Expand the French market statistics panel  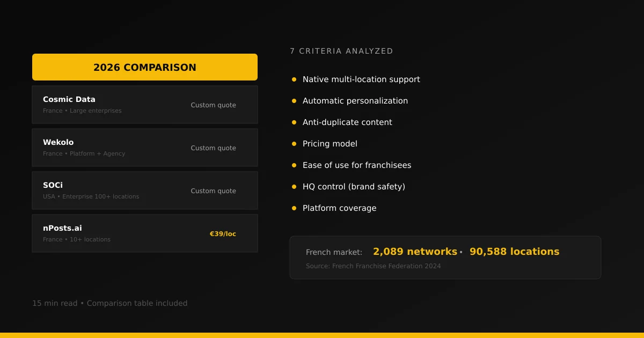(x=445, y=257)
